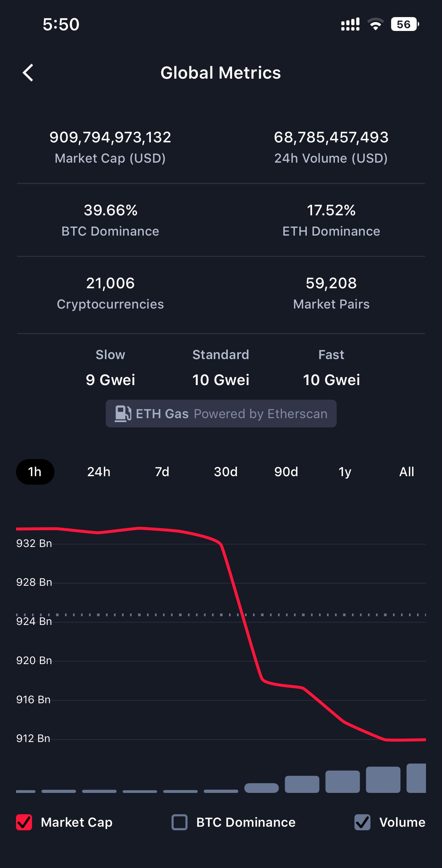Tap the 24h Volume (USD) figure
This screenshot has height=868, width=442.
pyautogui.click(x=331, y=137)
